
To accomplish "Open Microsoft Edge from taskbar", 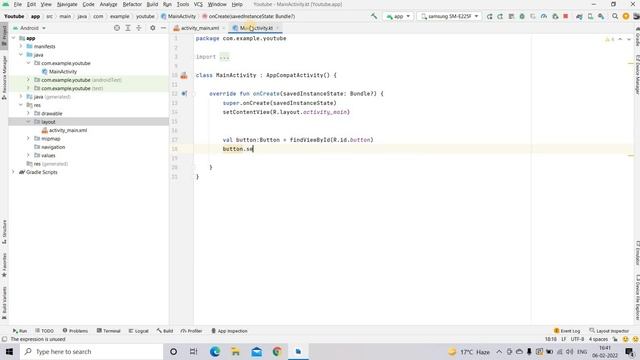I will coord(215,351).
